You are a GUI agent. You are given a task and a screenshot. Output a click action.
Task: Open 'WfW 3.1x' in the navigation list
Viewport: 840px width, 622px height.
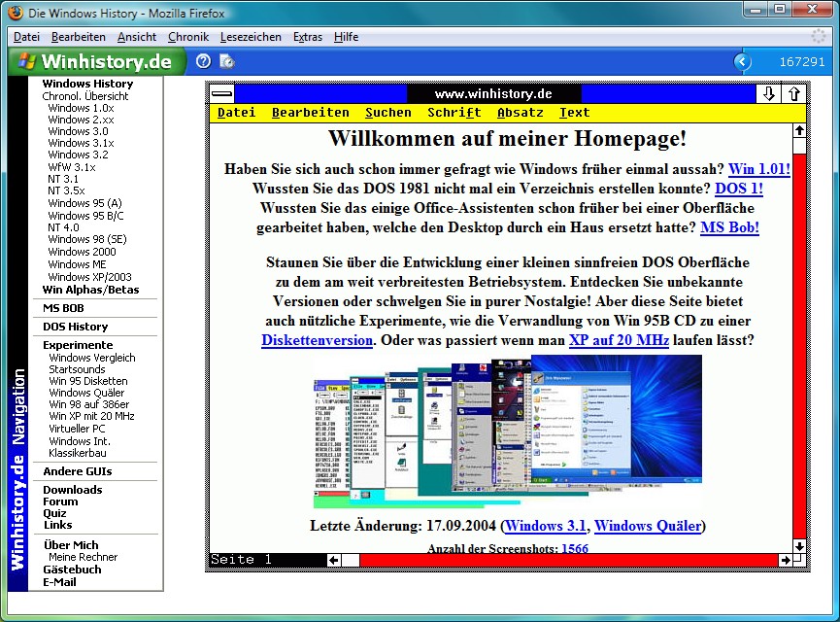72,167
